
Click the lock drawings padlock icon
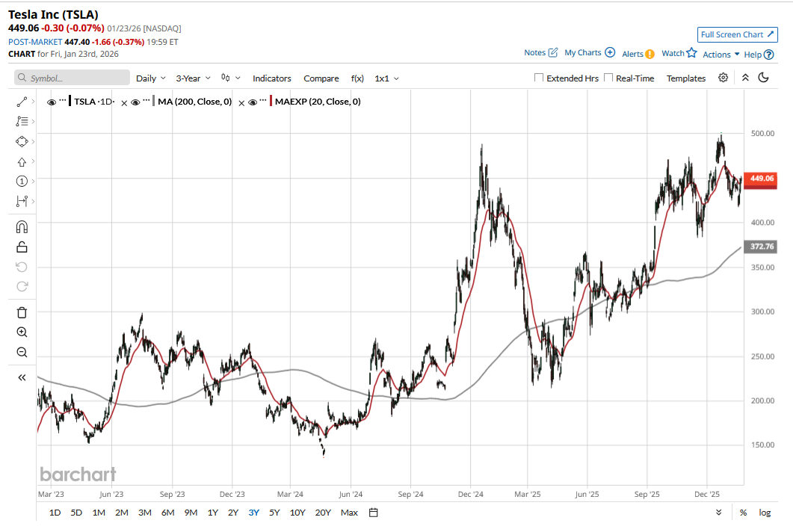(x=22, y=247)
